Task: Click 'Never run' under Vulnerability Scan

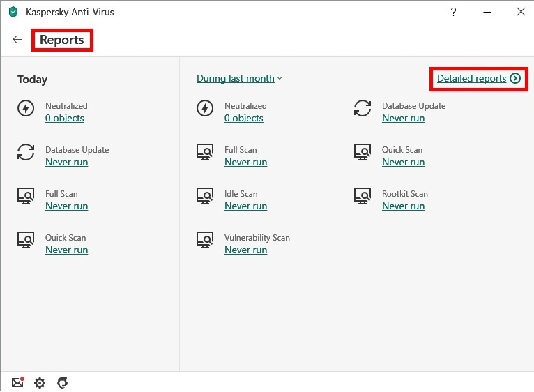Action: coord(245,250)
